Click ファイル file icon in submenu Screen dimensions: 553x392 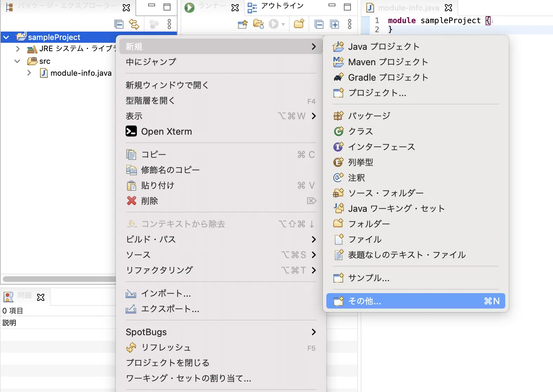coord(339,239)
